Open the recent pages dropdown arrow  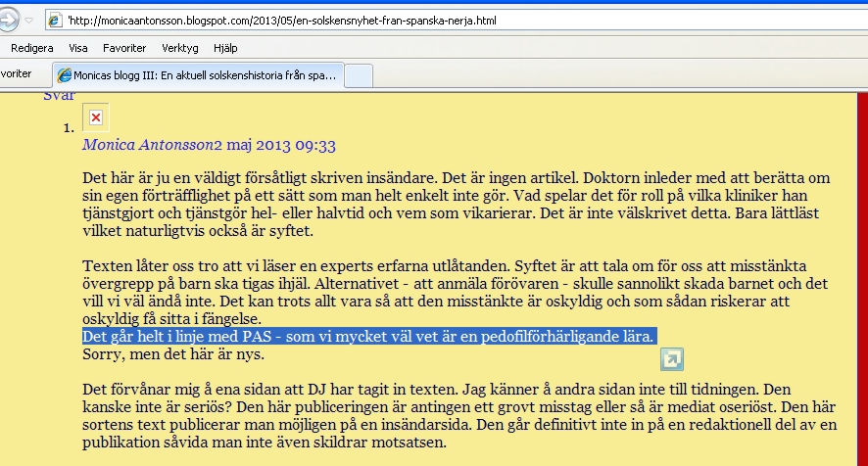(29, 21)
